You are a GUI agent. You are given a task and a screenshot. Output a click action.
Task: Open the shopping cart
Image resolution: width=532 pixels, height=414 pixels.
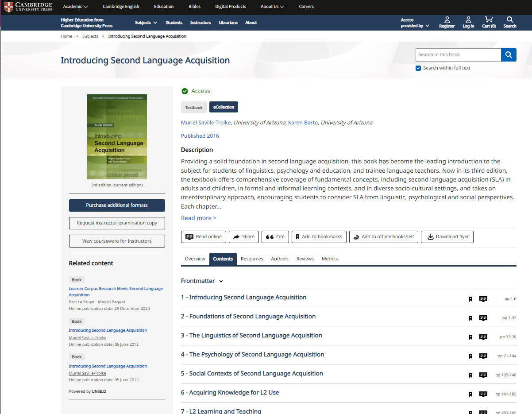488,20
